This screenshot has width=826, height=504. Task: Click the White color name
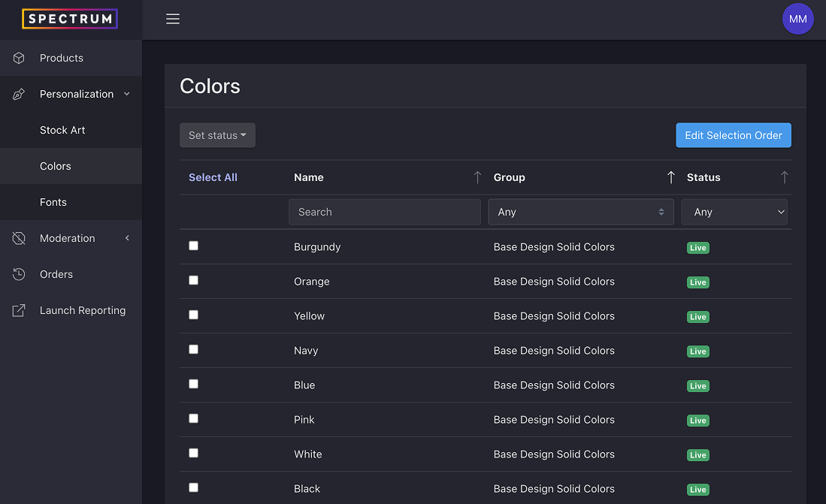[307, 454]
